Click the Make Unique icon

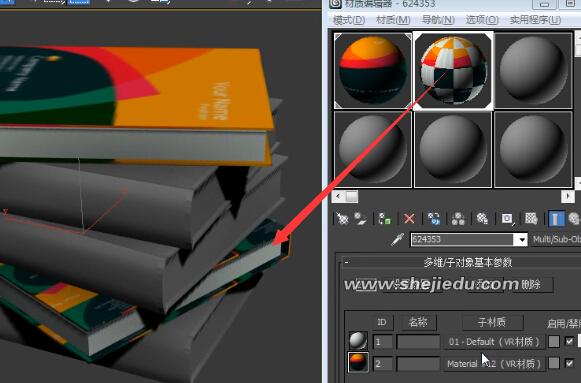pos(458,219)
